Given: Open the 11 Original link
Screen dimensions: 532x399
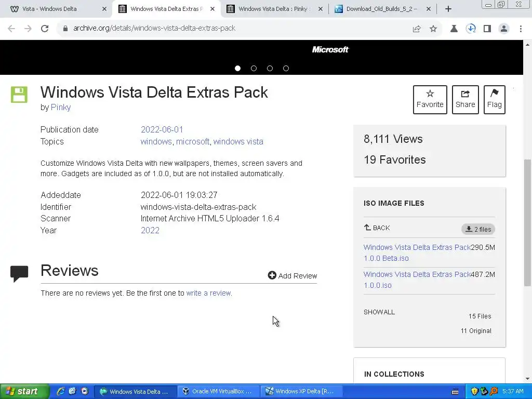Looking at the screenshot, I should [476, 331].
